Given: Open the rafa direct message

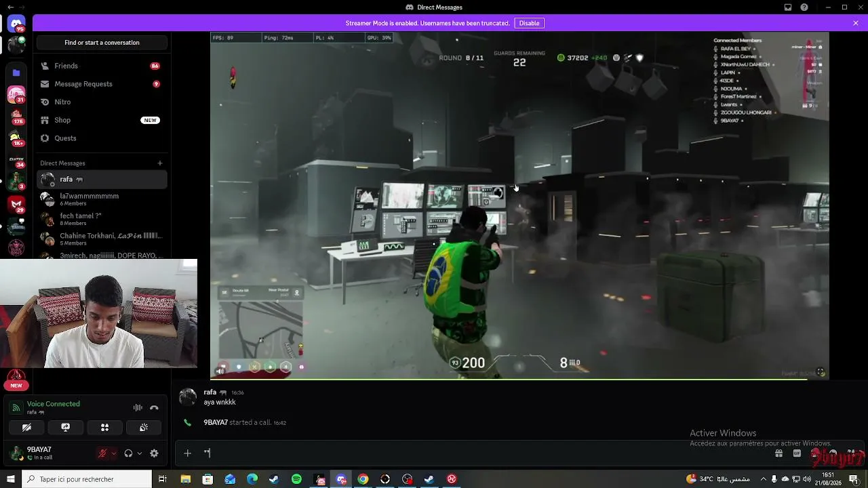Looking at the screenshot, I should (102, 180).
